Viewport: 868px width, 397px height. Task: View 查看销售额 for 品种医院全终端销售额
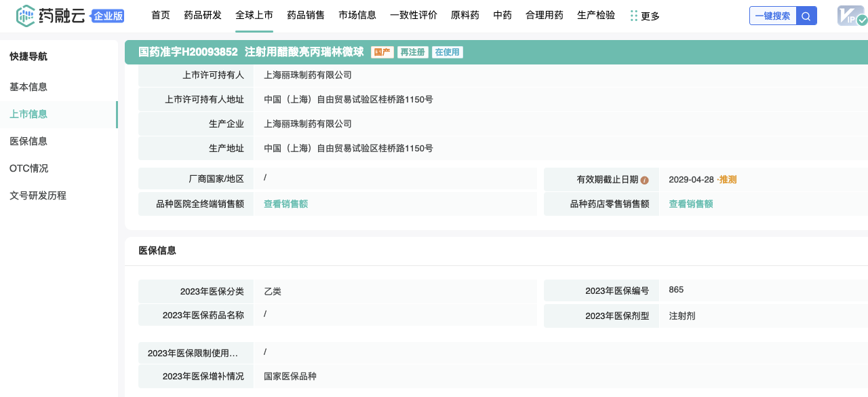[x=285, y=204]
